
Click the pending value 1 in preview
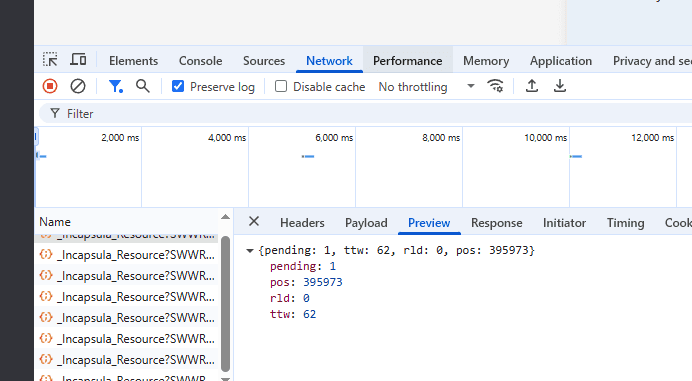click(x=332, y=266)
